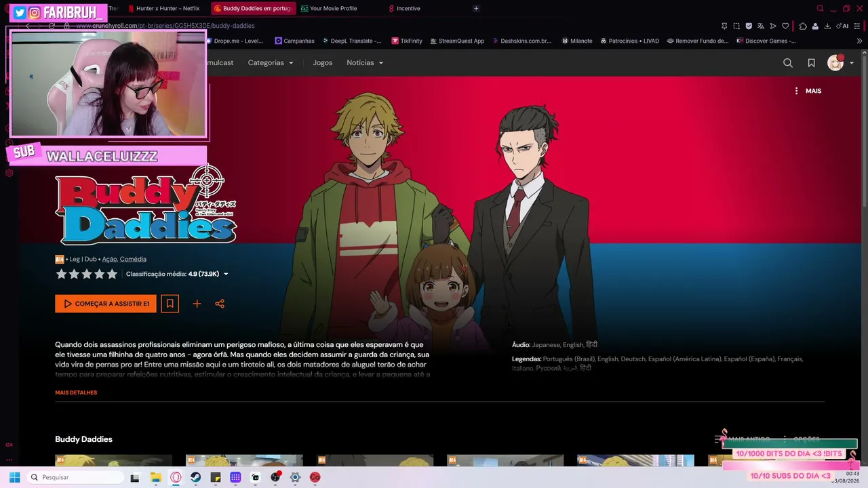Follow the Comédia genre link

(133, 259)
